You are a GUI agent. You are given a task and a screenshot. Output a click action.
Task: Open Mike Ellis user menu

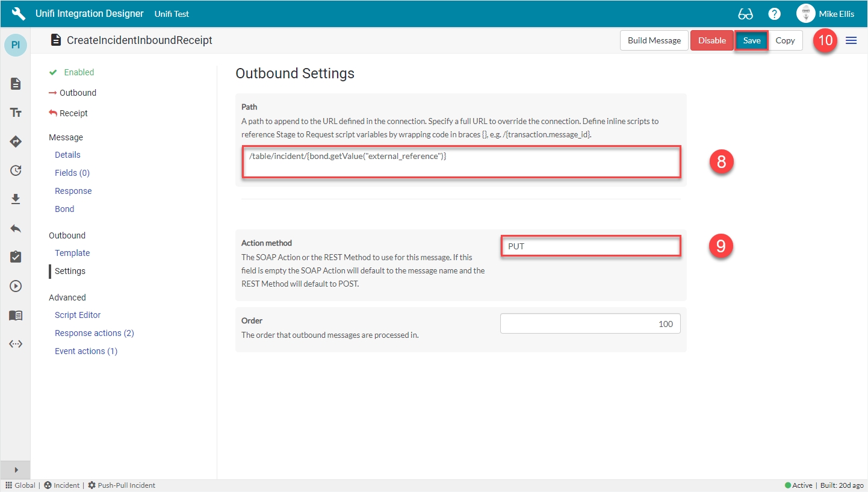click(x=825, y=14)
